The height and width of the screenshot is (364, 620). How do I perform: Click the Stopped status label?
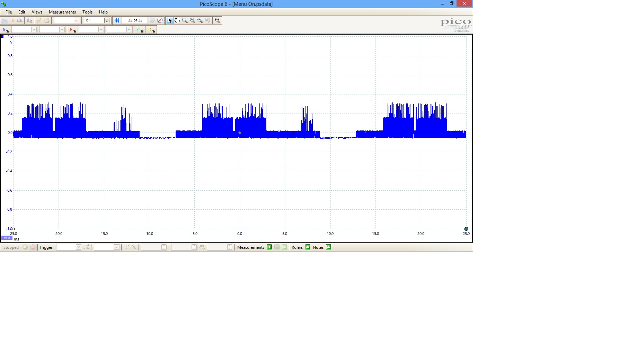pyautogui.click(x=11, y=247)
